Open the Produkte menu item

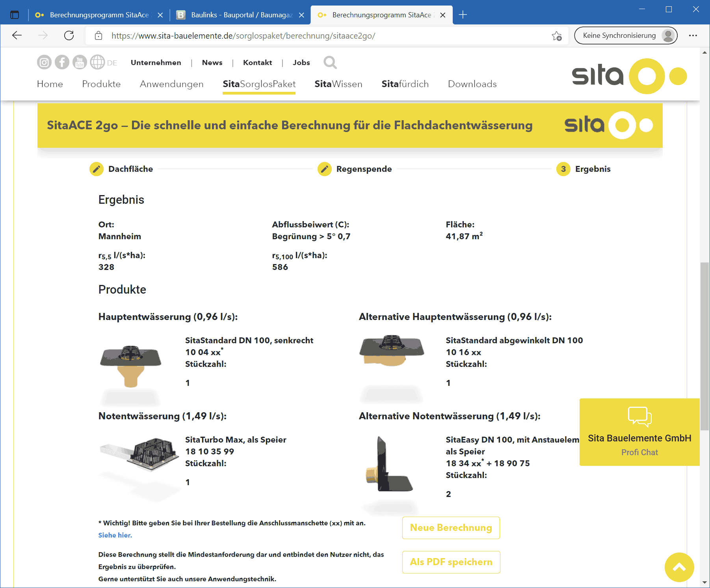101,84
